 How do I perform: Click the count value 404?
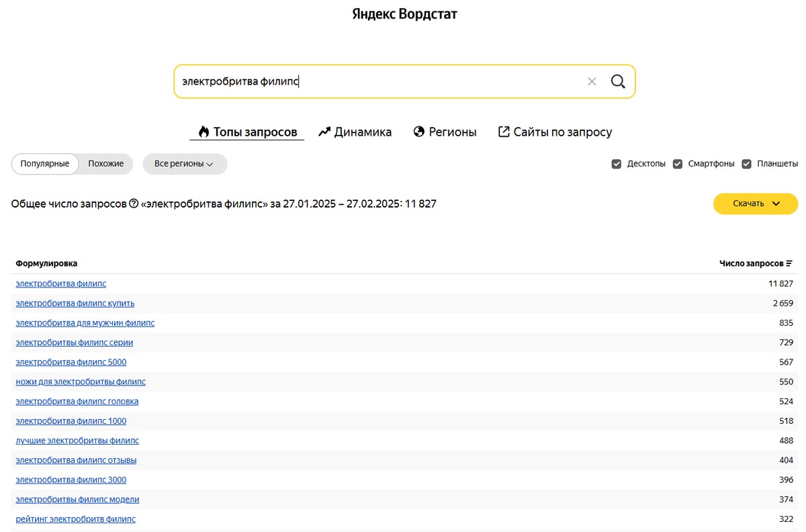point(786,460)
